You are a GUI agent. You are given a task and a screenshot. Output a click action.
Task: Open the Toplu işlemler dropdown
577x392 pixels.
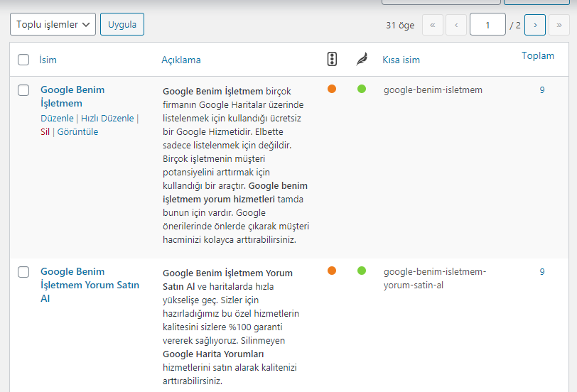tap(53, 24)
